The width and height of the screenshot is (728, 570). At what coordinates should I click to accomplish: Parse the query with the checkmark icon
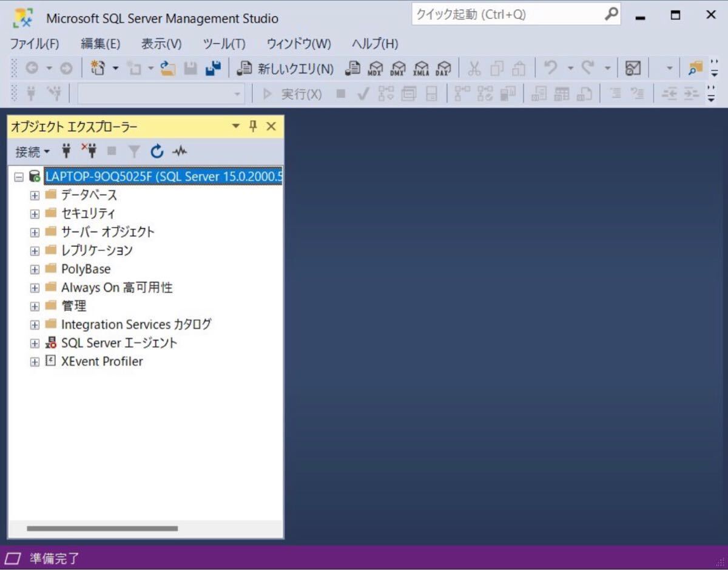pyautogui.click(x=362, y=94)
